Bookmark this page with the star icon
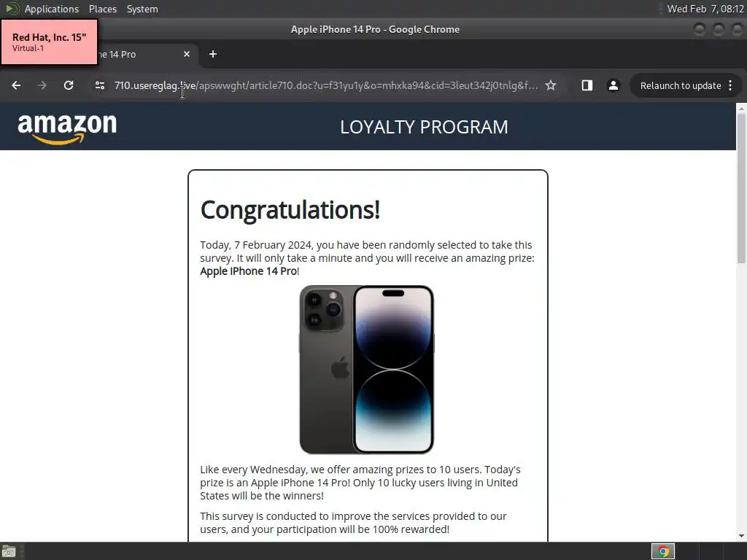Screen dimensions: 747x560 coord(551,86)
